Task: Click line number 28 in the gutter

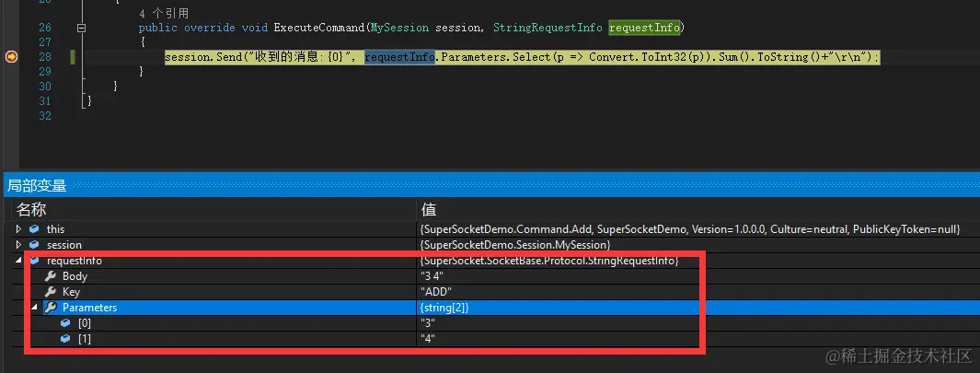Action: (44, 57)
